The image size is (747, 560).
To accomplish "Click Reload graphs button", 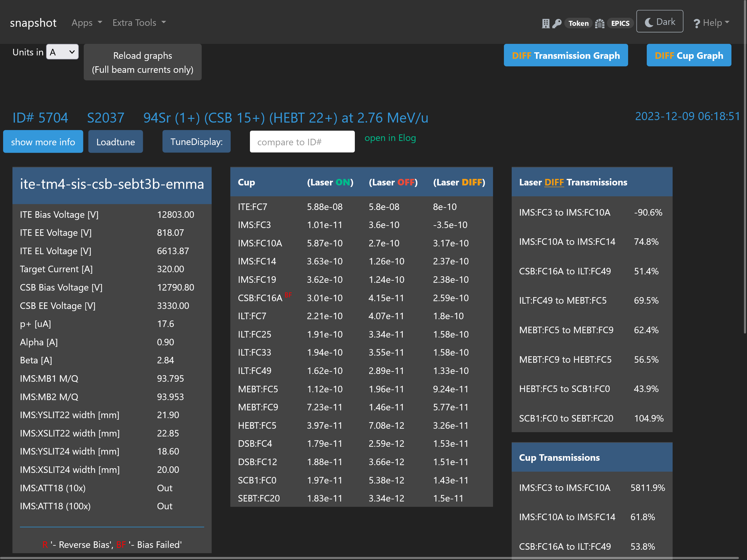I will click(143, 62).
